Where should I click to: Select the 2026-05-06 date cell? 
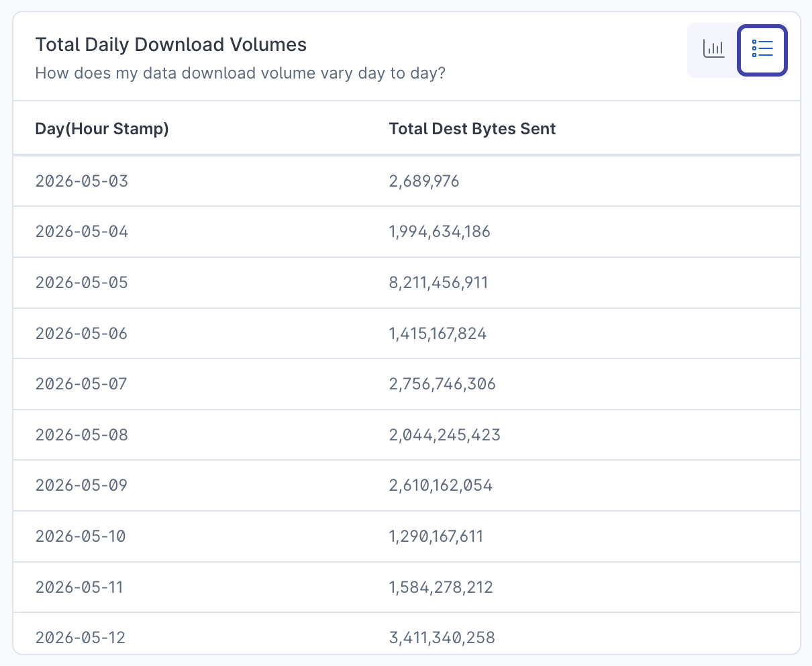coord(82,334)
